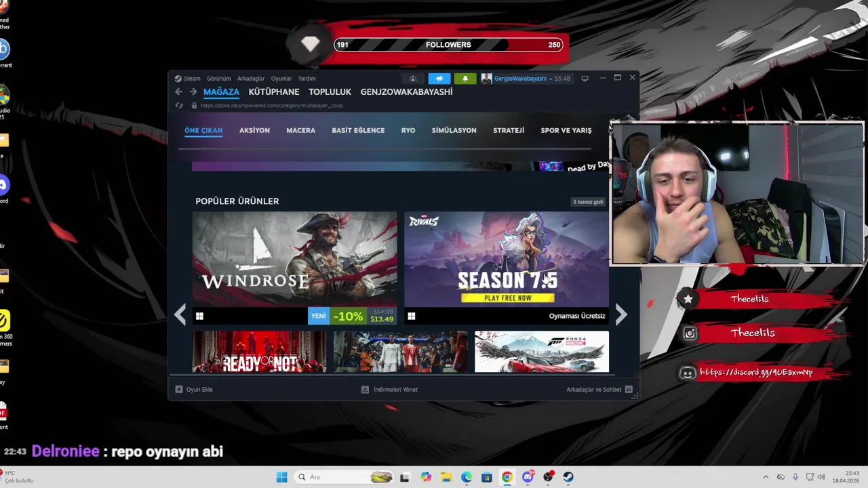
Task: Open İndirmeleri Yönet downloads manager
Action: click(x=389, y=390)
